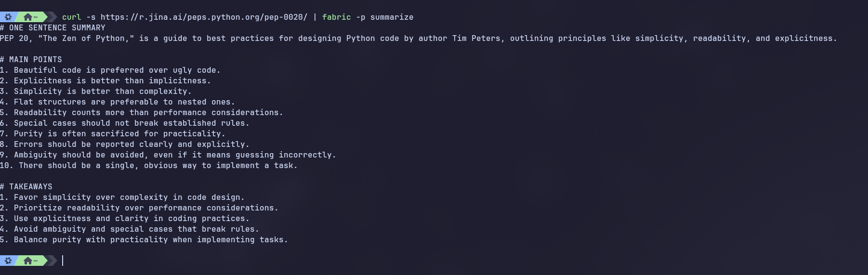Click the "There should be a single, obvious way" line
The image size is (868, 275).
158,166
